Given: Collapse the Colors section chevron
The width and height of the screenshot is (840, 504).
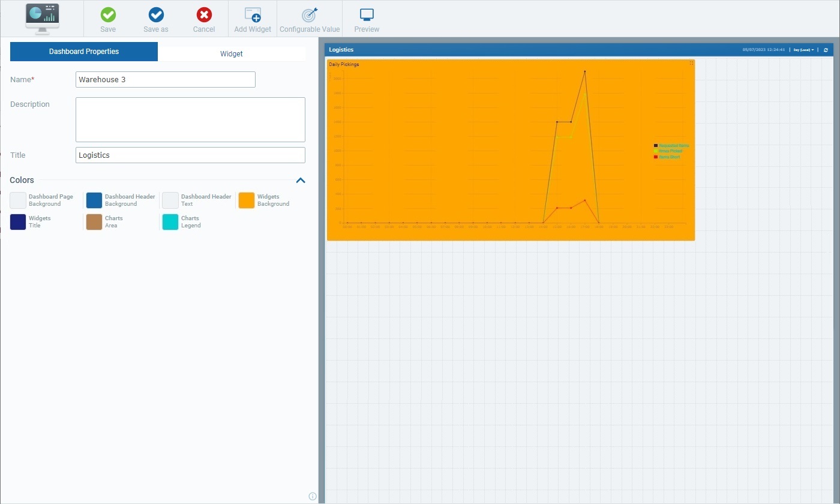Looking at the screenshot, I should [x=301, y=180].
